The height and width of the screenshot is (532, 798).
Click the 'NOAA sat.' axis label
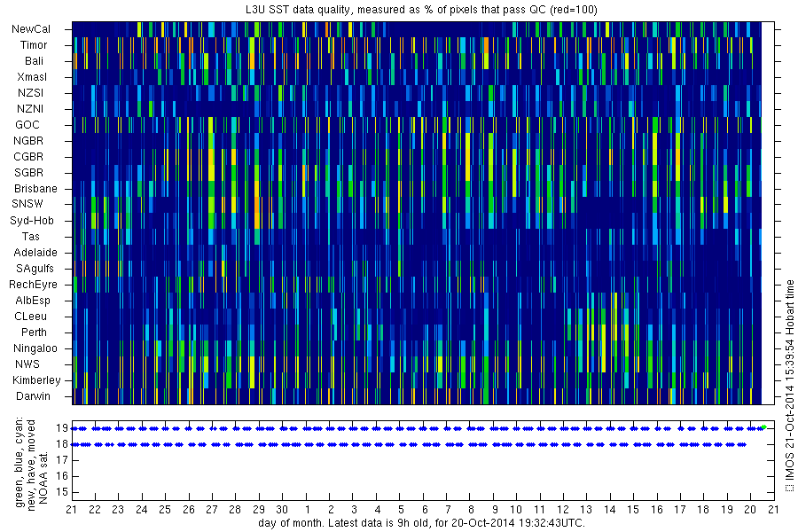pos(43,478)
